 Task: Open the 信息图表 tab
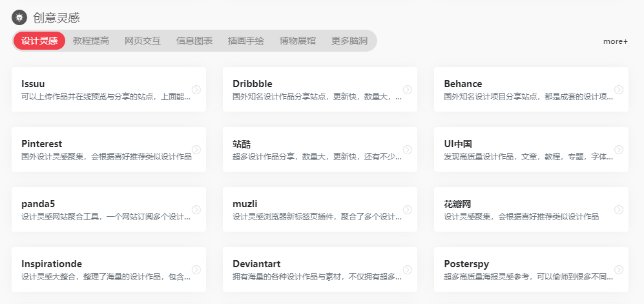coord(194,41)
